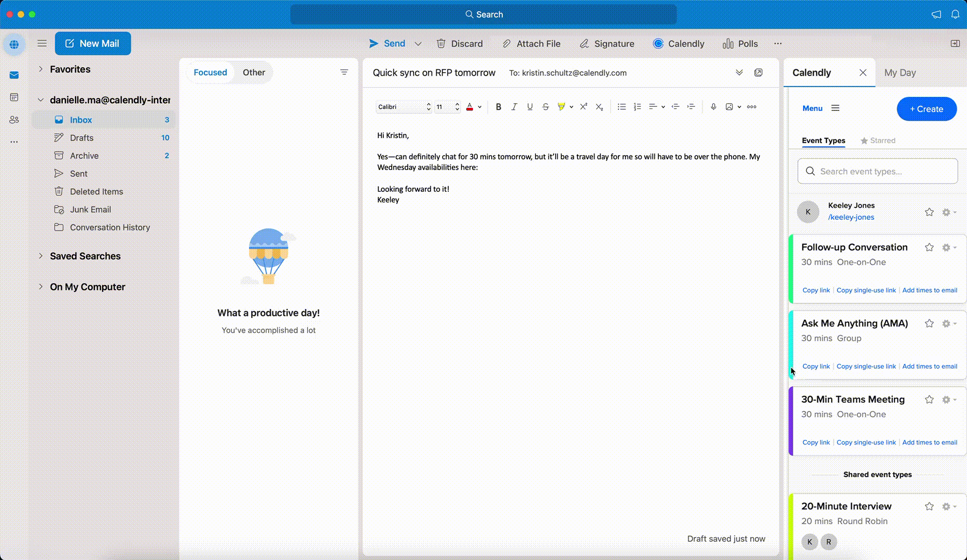Toggle subscript formatting
This screenshot has width=967, height=560.
pos(599,107)
